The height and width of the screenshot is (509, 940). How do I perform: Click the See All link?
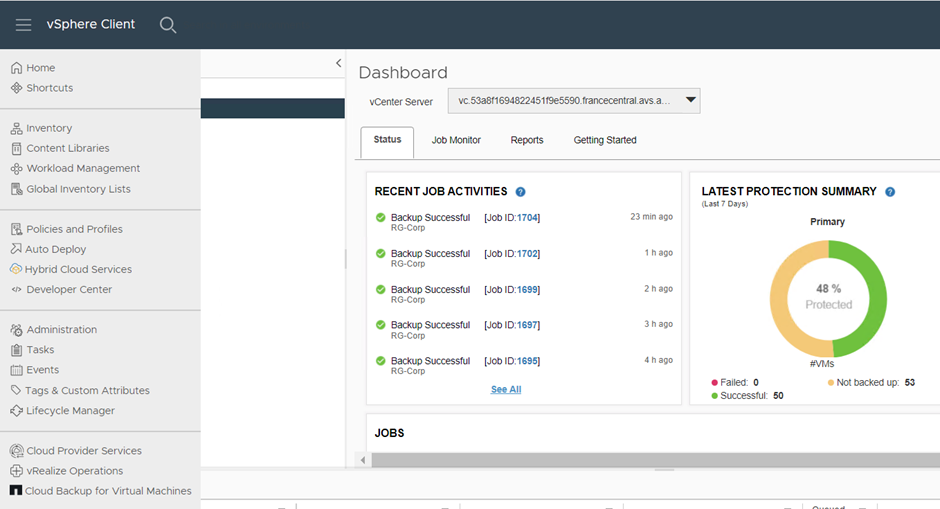click(x=506, y=389)
